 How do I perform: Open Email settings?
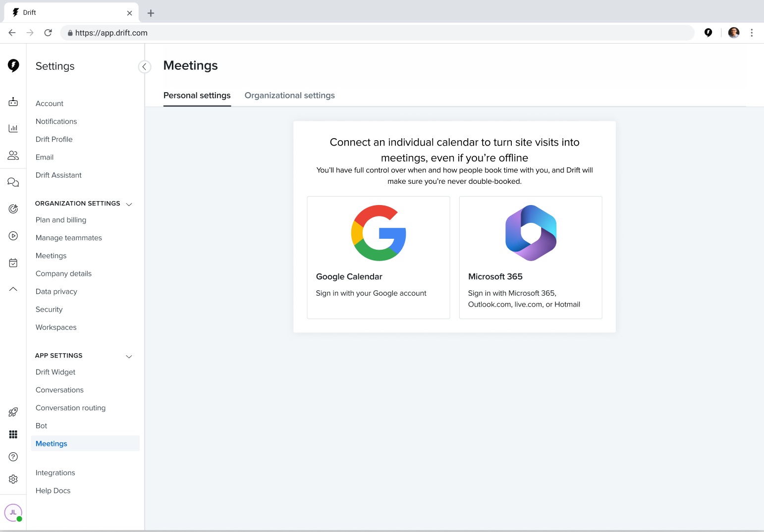45,157
